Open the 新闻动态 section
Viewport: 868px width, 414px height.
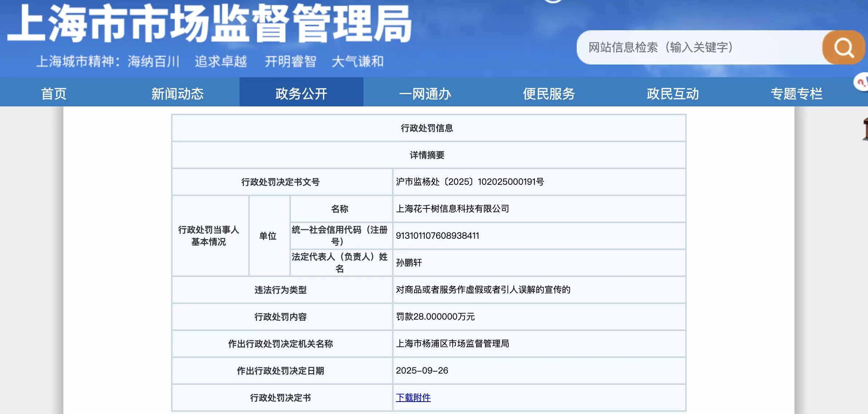pos(177,94)
